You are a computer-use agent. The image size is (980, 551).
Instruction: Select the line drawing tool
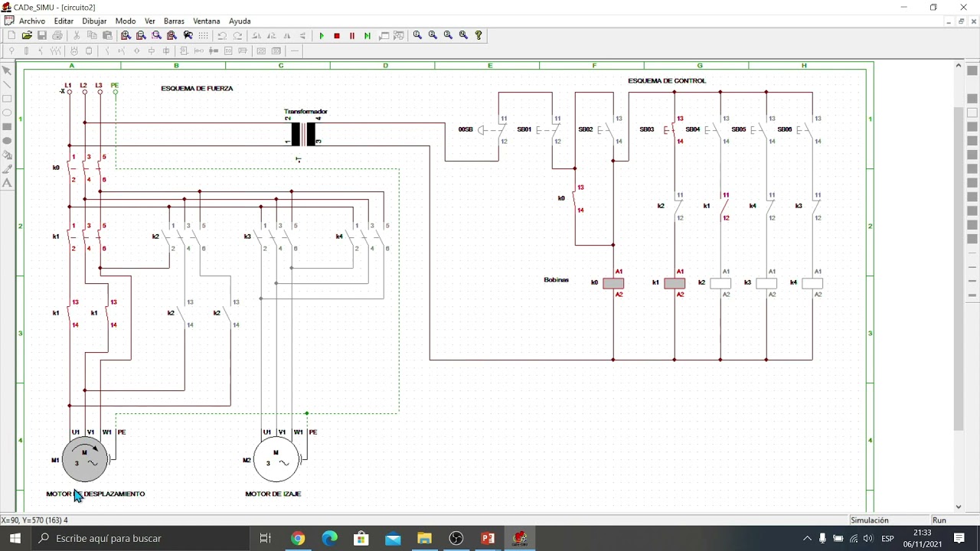7,85
